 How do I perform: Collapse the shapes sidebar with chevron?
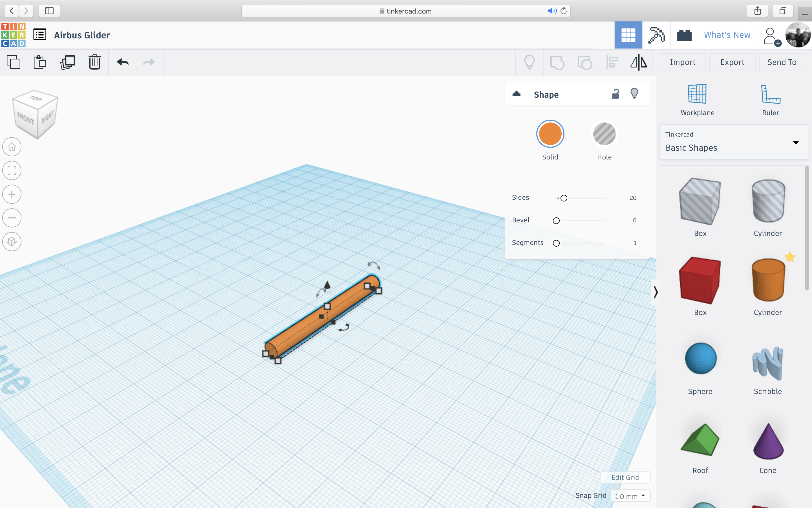(655, 292)
